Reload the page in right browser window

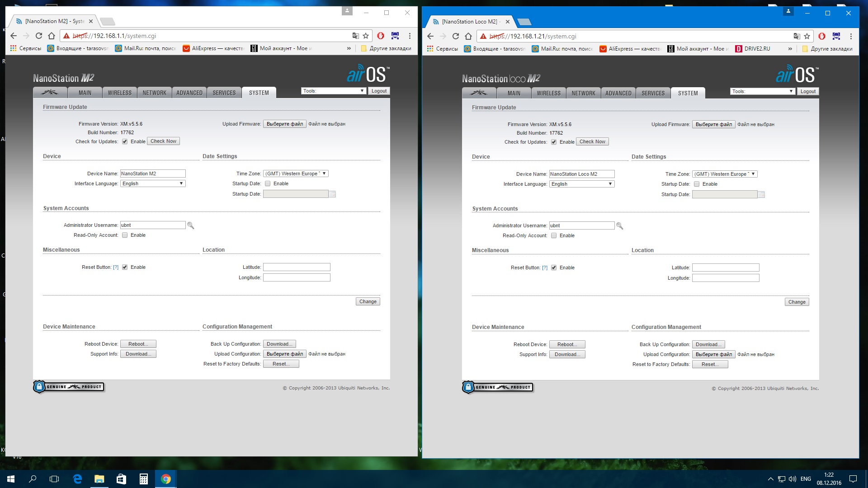456,36
